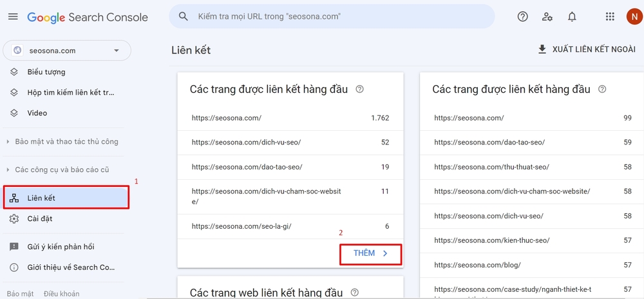Image resolution: width=644 pixels, height=299 pixels.
Task: Select right card blog row
Action: [x=532, y=265]
